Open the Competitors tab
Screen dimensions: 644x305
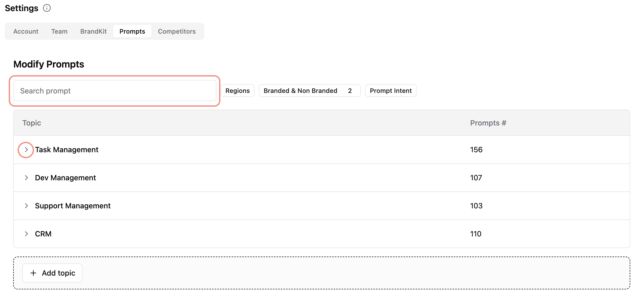[x=177, y=32]
